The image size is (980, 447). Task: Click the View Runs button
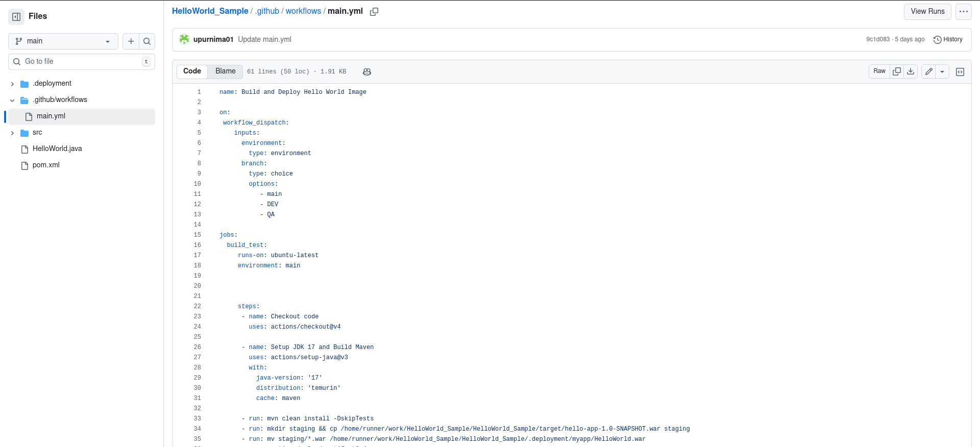927,12
